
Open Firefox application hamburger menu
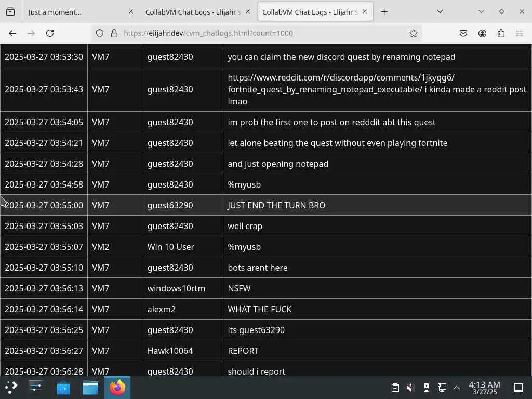pyautogui.click(x=520, y=33)
